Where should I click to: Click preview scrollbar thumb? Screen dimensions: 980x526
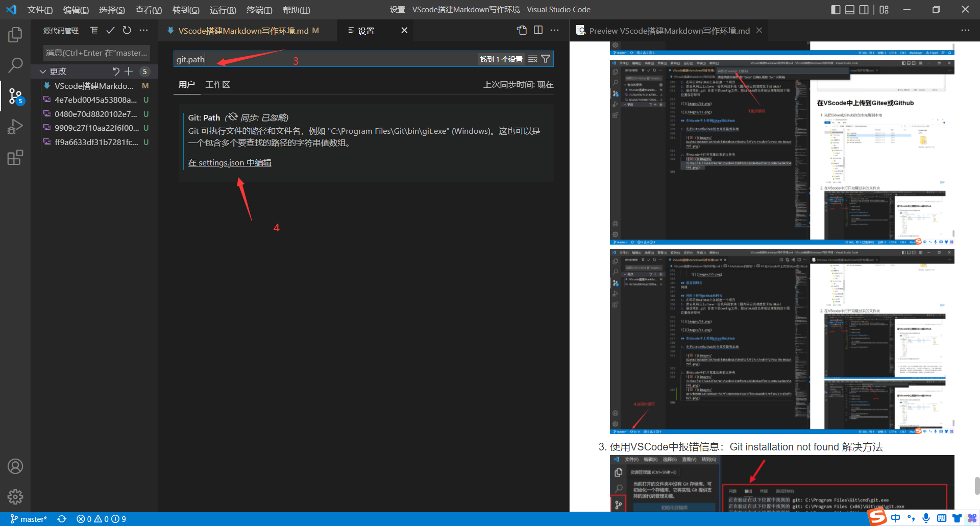click(x=977, y=485)
